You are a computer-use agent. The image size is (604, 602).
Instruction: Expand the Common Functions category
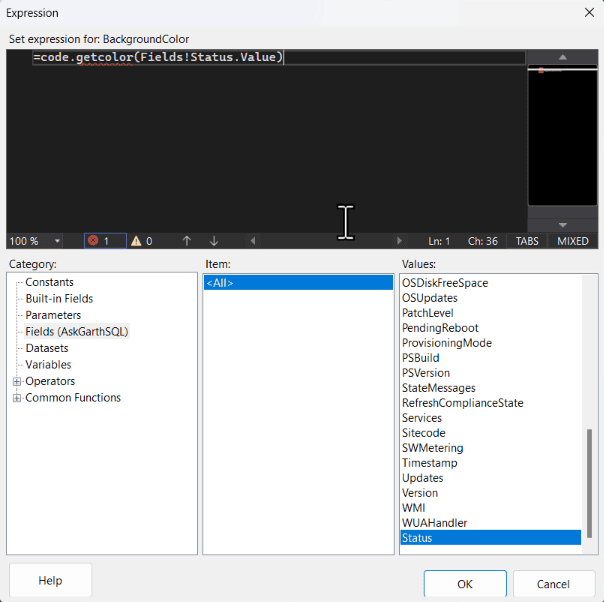17,398
